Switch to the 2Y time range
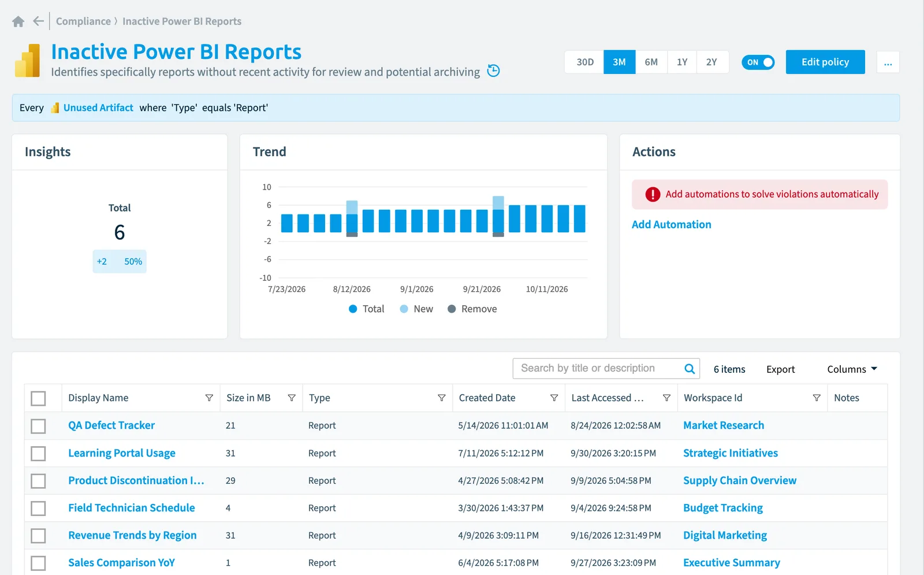 [711, 62]
